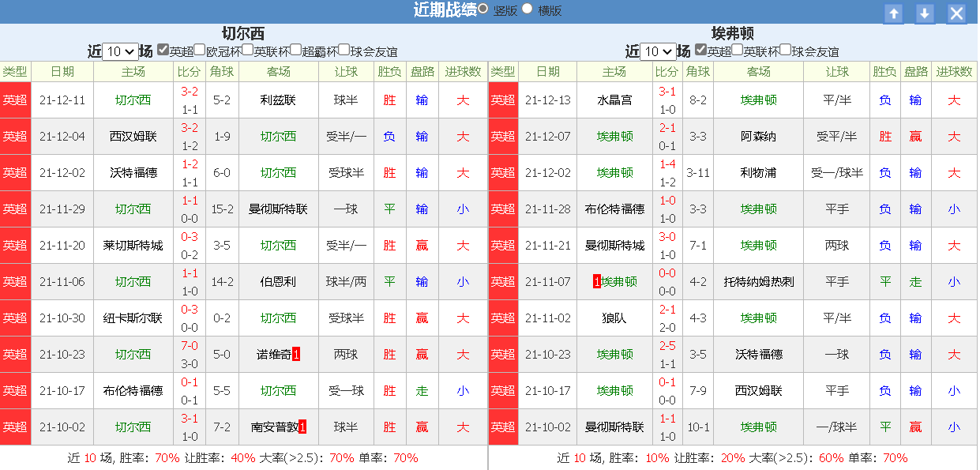
Task: Click Chelsea table's 进球数 column header
Action: [463, 72]
